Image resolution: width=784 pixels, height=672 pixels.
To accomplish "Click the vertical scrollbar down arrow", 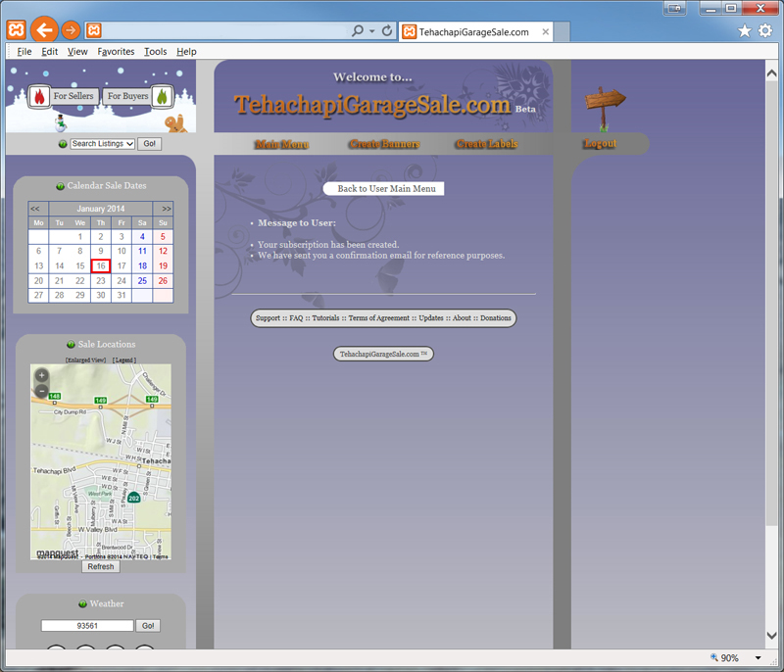I will (771, 636).
